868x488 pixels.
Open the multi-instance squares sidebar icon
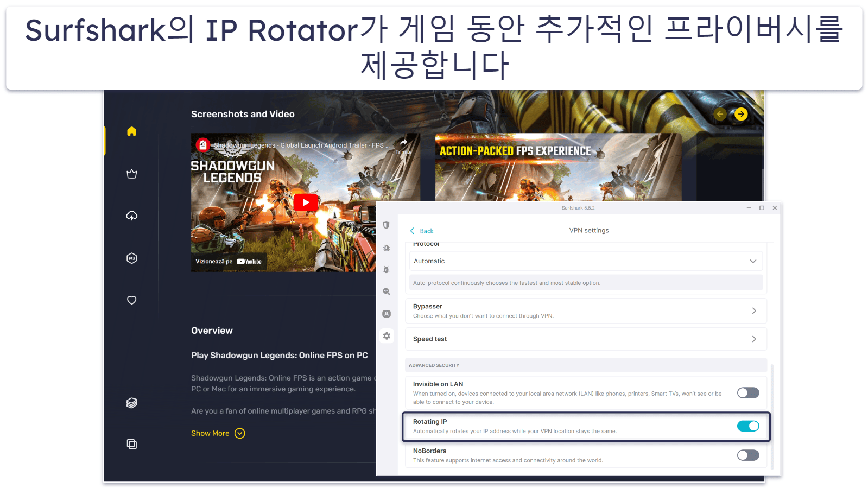(131, 444)
